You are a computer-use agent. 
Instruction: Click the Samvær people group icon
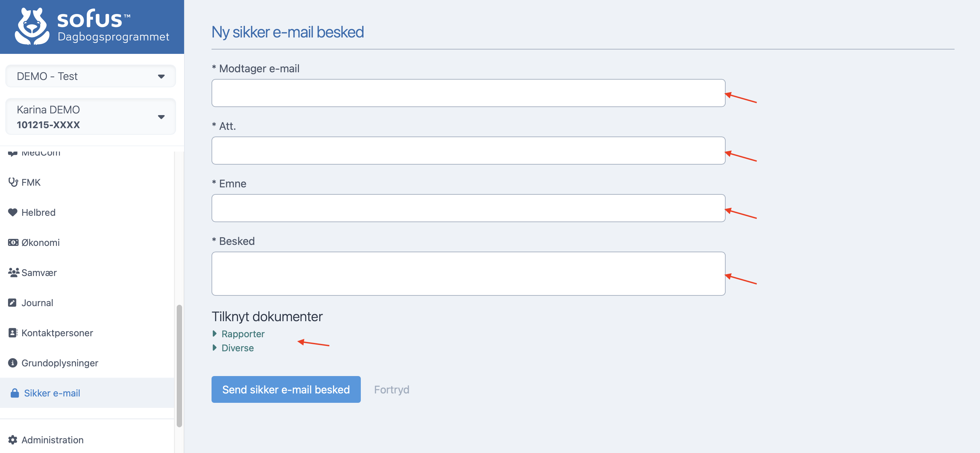(13, 272)
